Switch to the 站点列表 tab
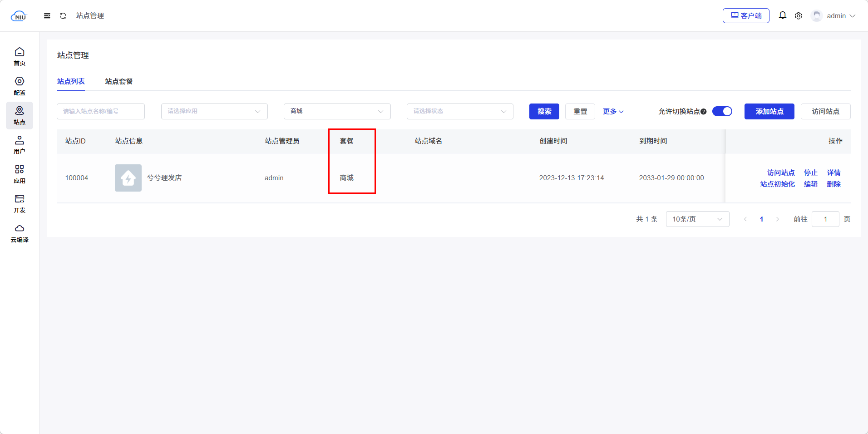The width and height of the screenshot is (868, 434). [71, 81]
